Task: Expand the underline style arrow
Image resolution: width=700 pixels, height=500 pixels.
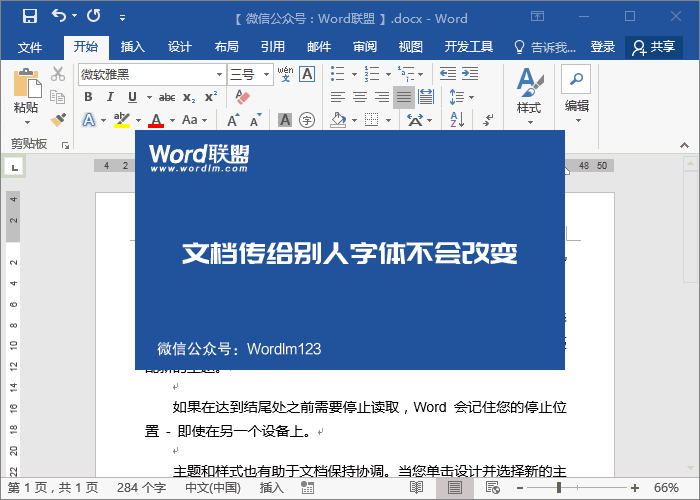Action: [x=149, y=97]
